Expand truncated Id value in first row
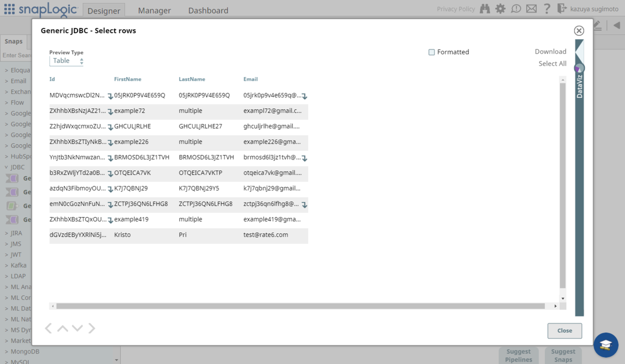This screenshot has width=625, height=364. click(x=110, y=96)
